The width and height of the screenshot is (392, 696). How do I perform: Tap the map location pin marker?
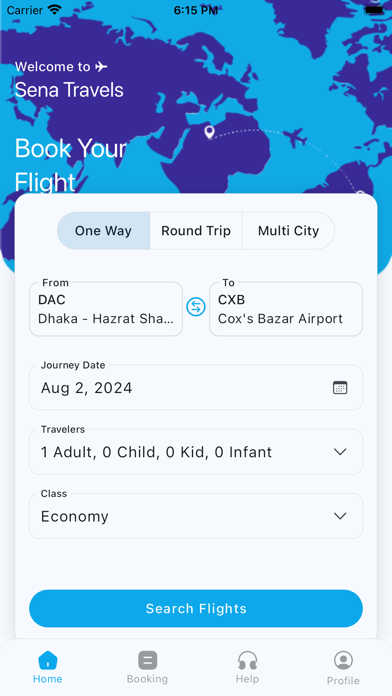(x=209, y=132)
